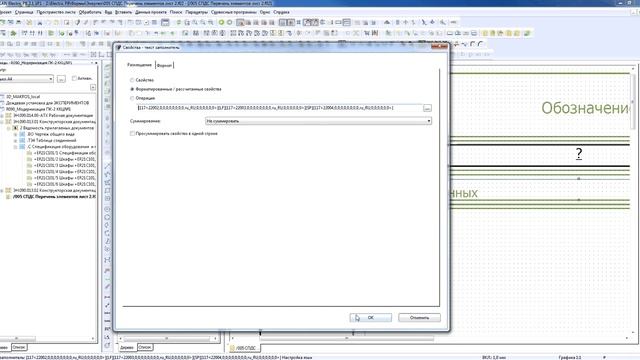Click the bright green circle icon in top toolbar
The width and height of the screenshot is (640, 360).
click(x=222, y=22)
